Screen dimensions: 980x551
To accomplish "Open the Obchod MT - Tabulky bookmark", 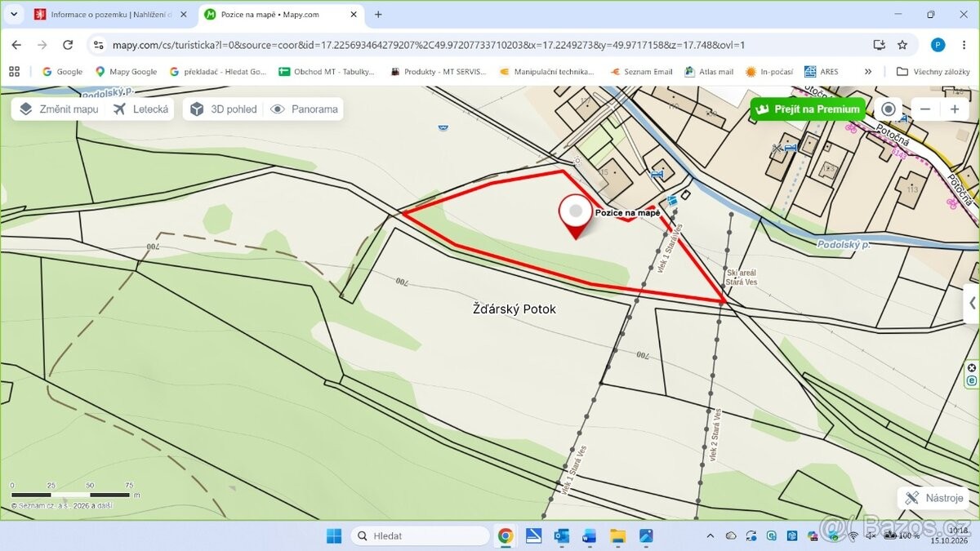I will click(327, 71).
